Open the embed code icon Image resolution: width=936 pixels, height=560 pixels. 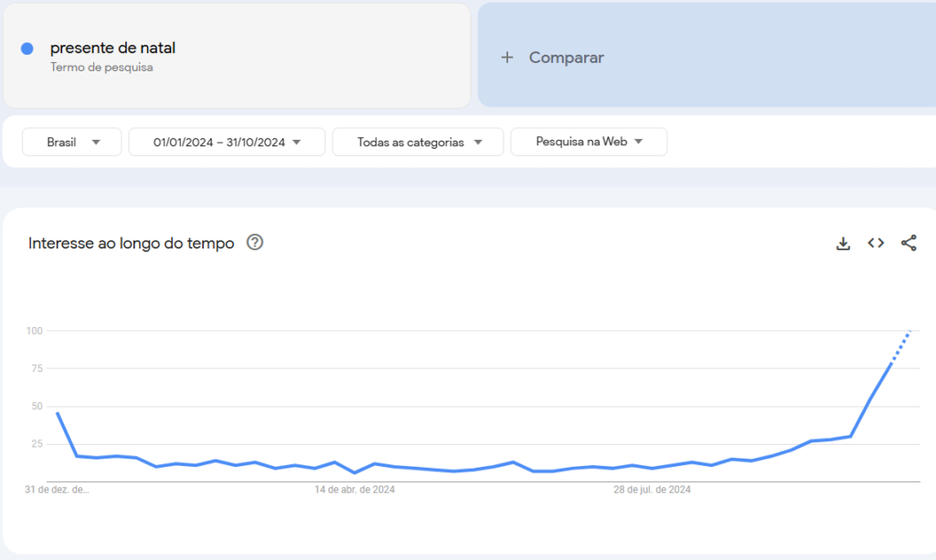[x=876, y=243]
